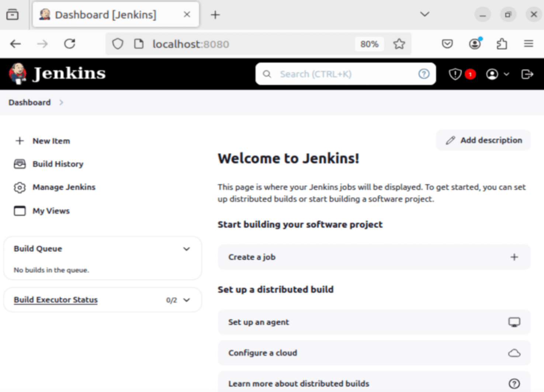Click the 80% zoom level control
The height and width of the screenshot is (392, 544).
pos(369,44)
